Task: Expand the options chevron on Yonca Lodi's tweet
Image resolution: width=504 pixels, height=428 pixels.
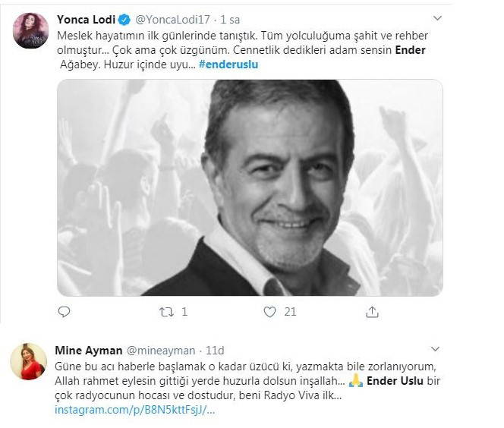Action: click(x=437, y=18)
